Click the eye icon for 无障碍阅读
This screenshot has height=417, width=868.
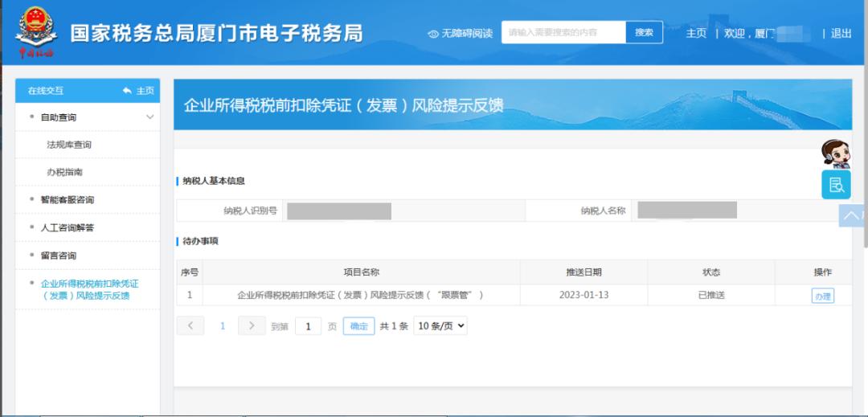pyautogui.click(x=433, y=34)
